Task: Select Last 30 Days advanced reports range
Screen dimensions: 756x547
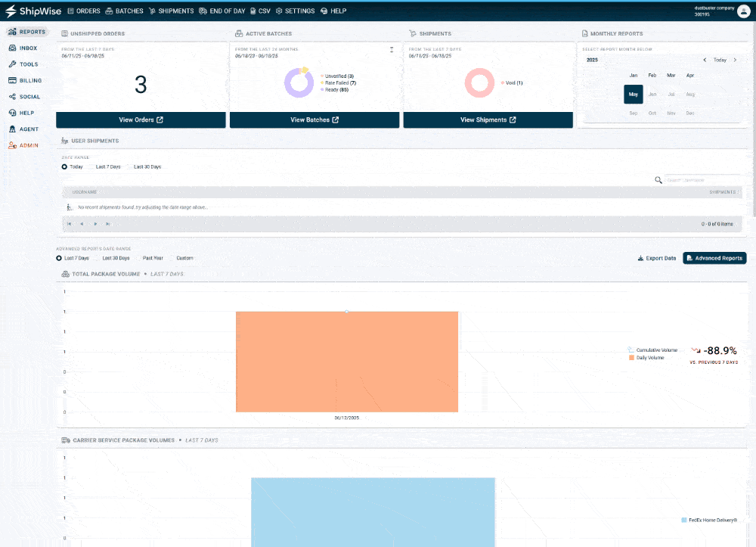Action: tap(112, 258)
